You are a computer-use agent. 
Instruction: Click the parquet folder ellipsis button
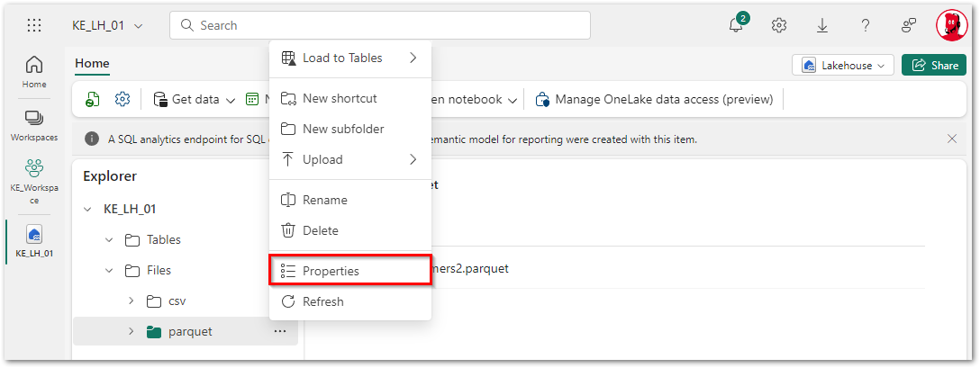tap(280, 332)
